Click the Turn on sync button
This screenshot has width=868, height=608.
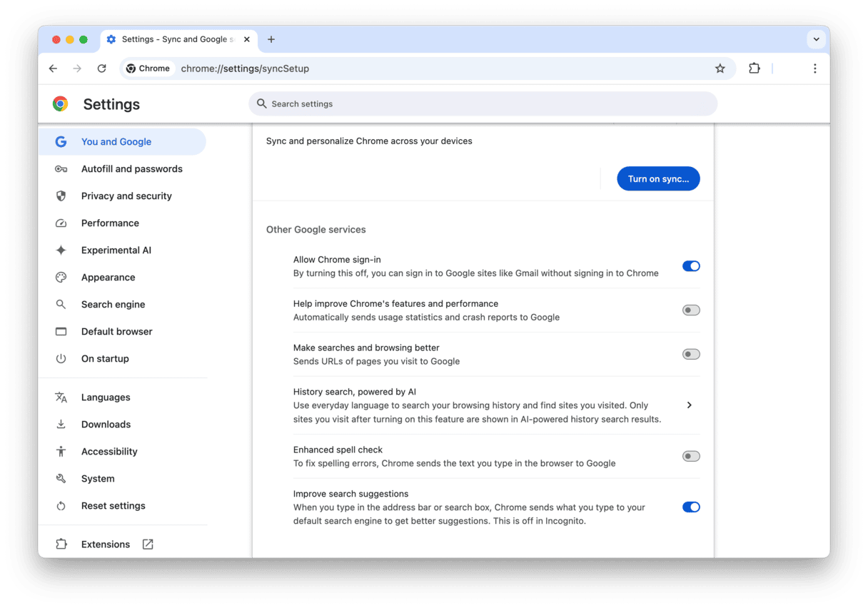658,179
